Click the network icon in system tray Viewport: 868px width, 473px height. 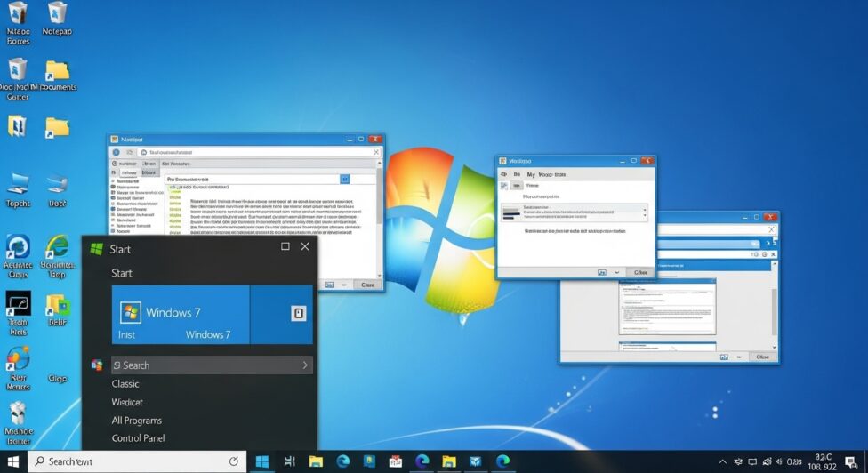click(738, 461)
